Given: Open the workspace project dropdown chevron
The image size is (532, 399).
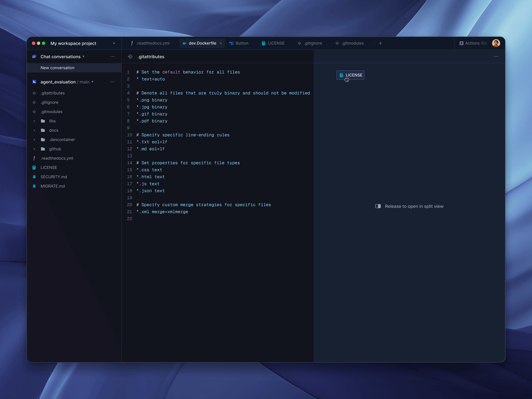Looking at the screenshot, I should click(114, 43).
